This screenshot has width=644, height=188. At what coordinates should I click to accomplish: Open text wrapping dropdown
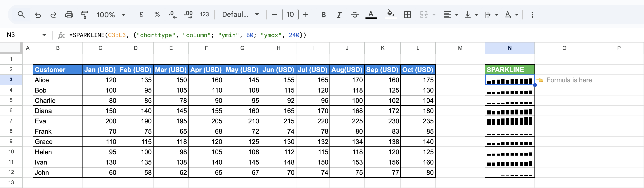pos(491,15)
